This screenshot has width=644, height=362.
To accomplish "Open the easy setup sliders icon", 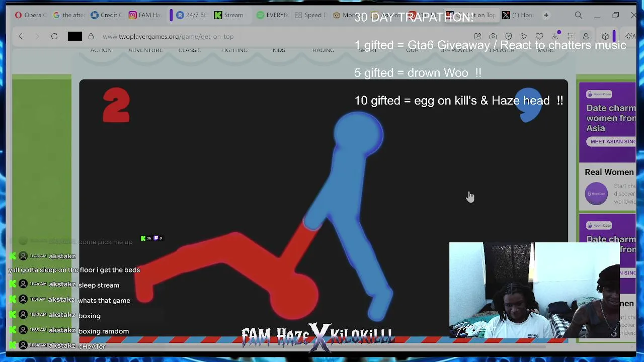I will click(571, 36).
